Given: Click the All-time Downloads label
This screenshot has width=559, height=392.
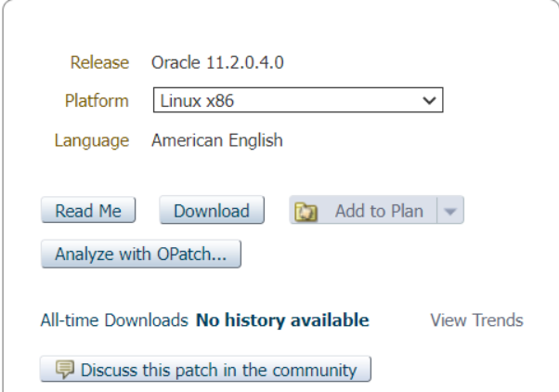Looking at the screenshot, I should [x=114, y=320].
